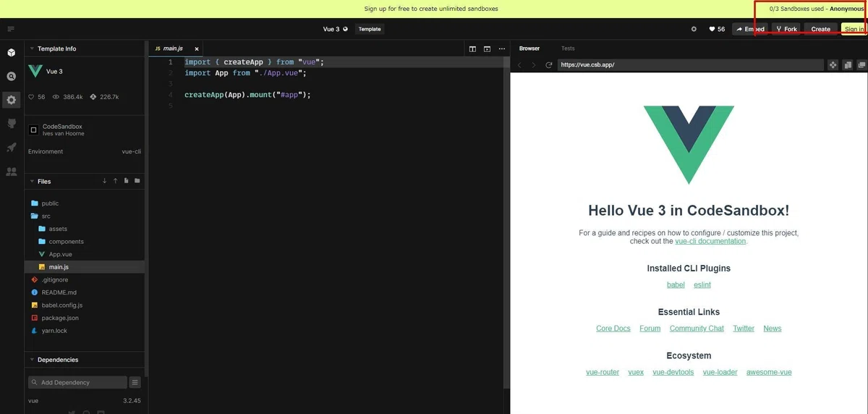Image resolution: width=868 pixels, height=414 pixels.
Task: Open preview in a new window icon
Action: (861, 65)
